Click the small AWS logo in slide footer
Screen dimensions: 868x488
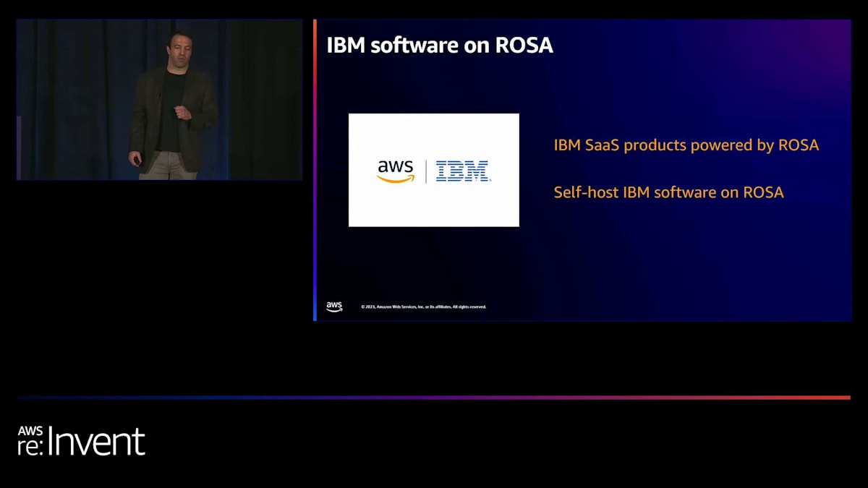click(334, 307)
